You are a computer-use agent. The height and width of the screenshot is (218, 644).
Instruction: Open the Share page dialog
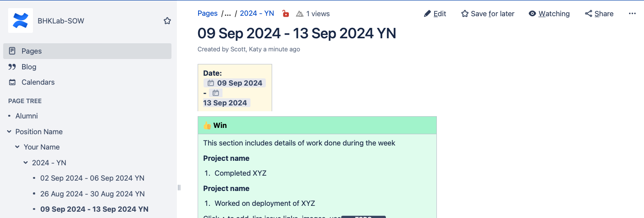click(x=599, y=14)
